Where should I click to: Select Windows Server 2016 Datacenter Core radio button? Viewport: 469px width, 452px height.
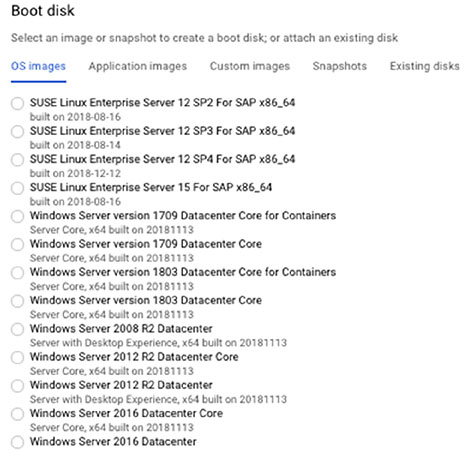(x=17, y=414)
